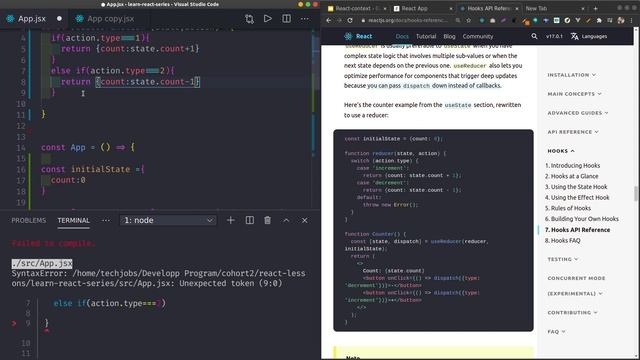640x360 pixels.
Task: Open '8. Hooks FAQ' link
Action: (562, 240)
